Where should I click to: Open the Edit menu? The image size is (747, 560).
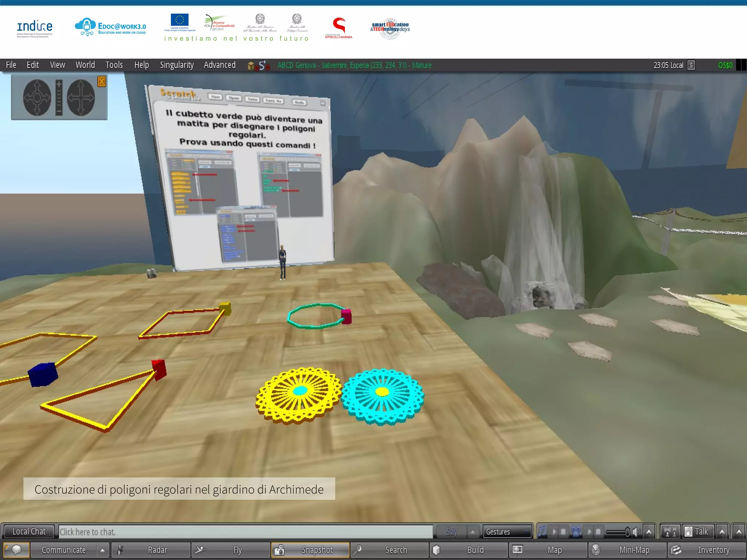pos(32,65)
